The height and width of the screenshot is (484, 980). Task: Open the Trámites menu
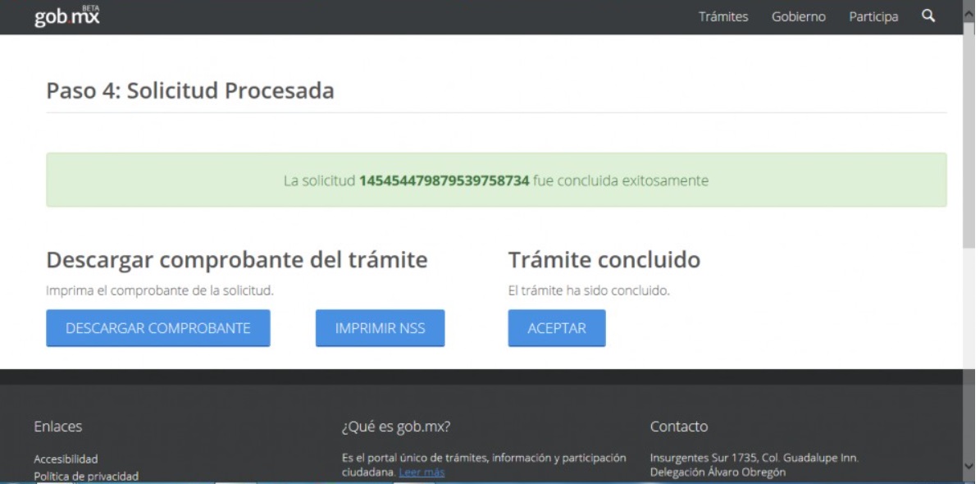(722, 17)
